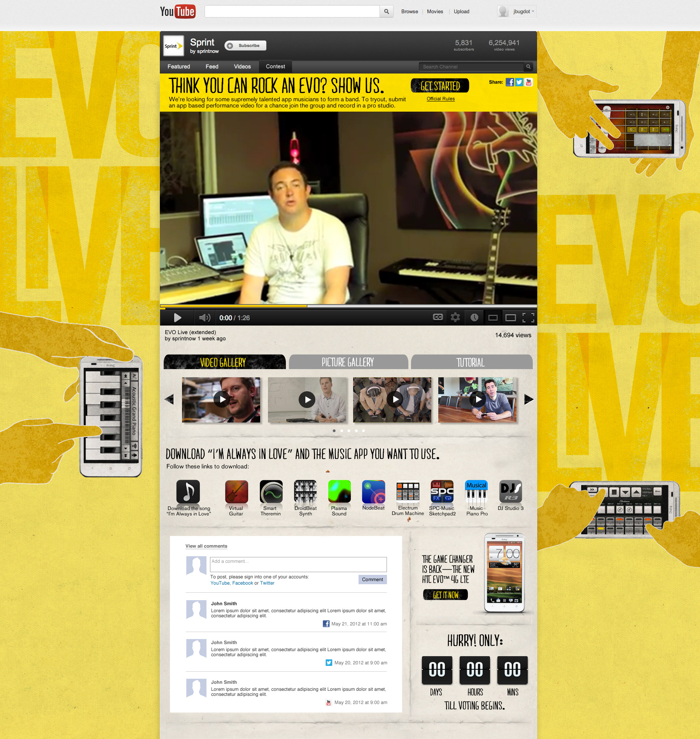Play third gallery video with headphones group
700x739 pixels.
(x=392, y=399)
